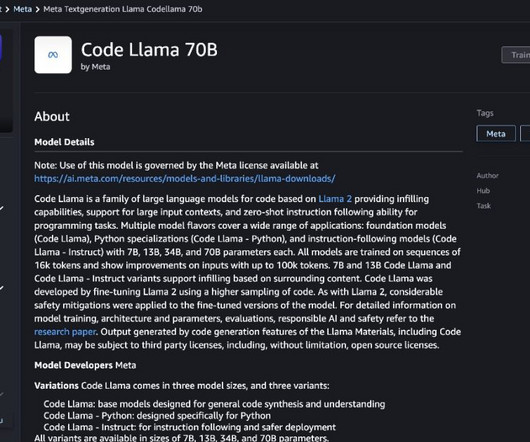Click the Hub field label
This screenshot has height=442, width=530.
pyautogui.click(x=483, y=191)
